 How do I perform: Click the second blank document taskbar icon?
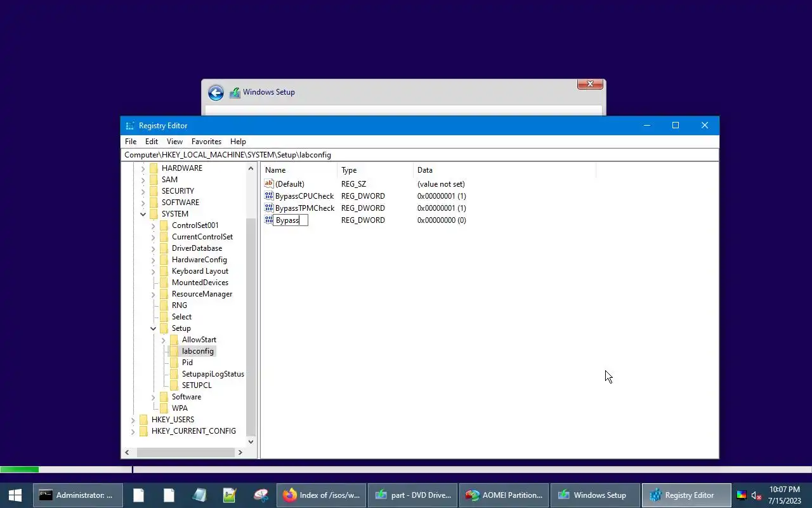click(169, 495)
